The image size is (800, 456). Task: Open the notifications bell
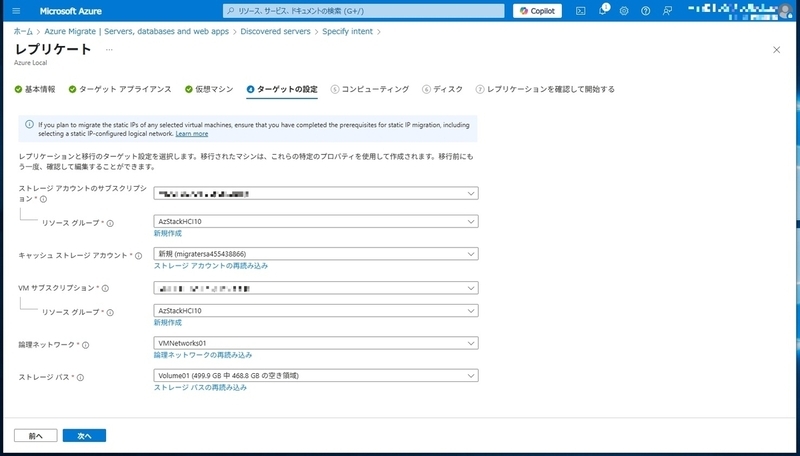coord(603,11)
